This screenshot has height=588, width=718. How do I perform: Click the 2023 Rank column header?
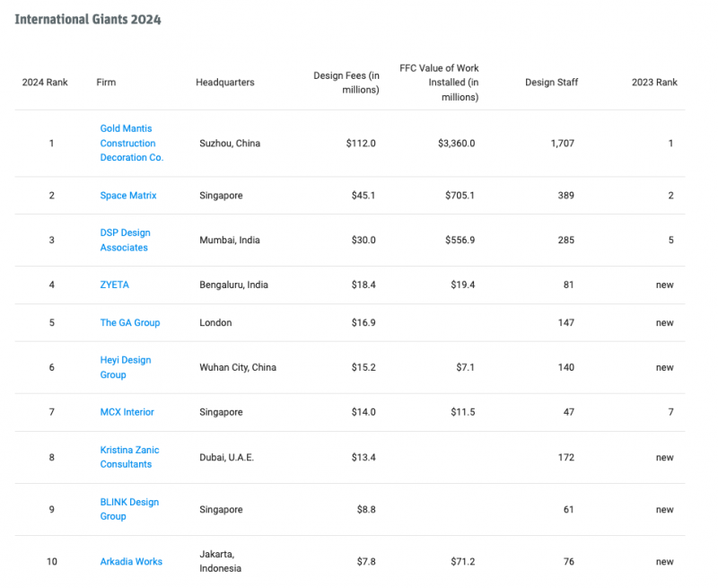[x=654, y=83]
